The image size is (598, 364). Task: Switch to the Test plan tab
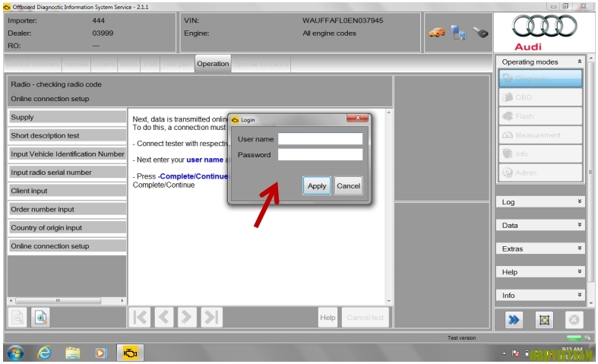[x=177, y=64]
